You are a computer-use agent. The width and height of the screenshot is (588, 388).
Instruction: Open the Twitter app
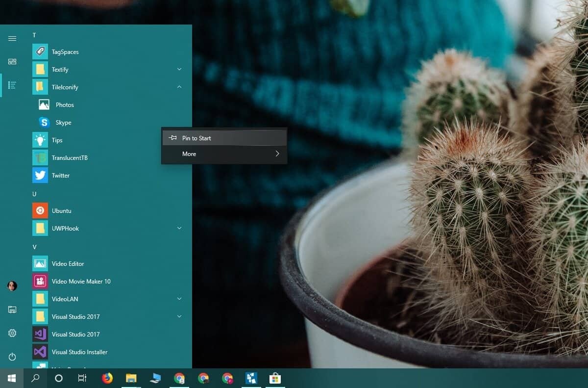point(60,176)
